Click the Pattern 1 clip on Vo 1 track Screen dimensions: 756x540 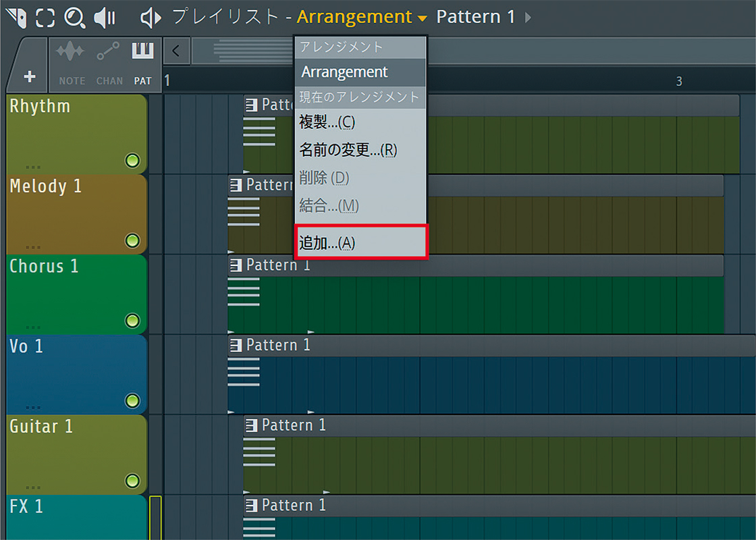click(x=491, y=374)
